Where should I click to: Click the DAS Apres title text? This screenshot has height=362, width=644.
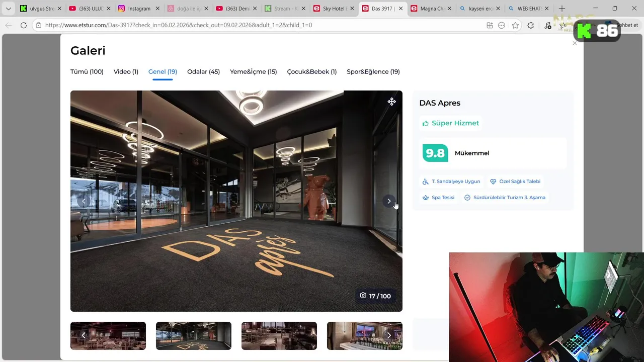(x=440, y=103)
